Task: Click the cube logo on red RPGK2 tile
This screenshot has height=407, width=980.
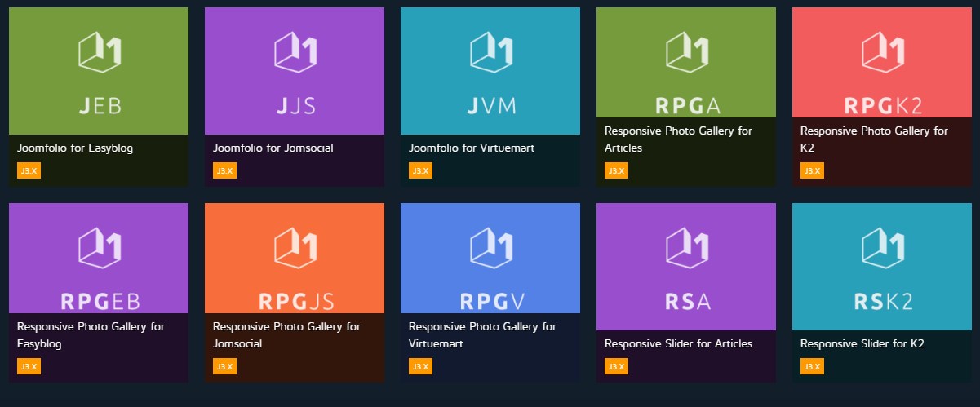Action: (882, 51)
